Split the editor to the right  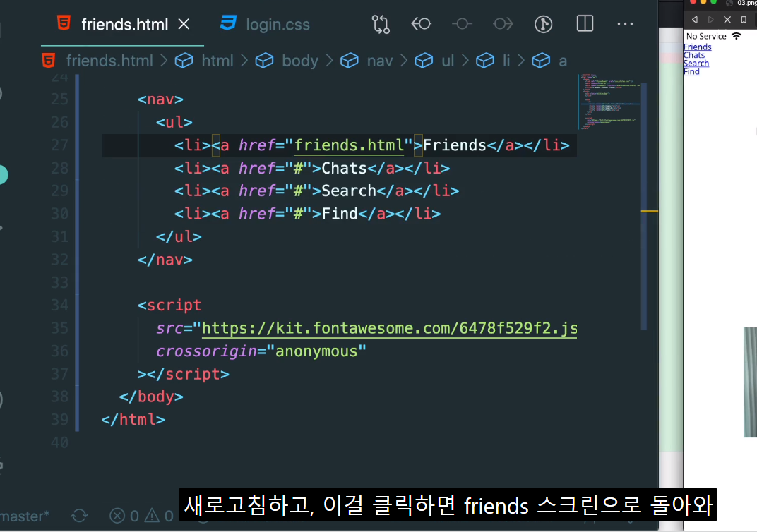pyautogui.click(x=585, y=23)
